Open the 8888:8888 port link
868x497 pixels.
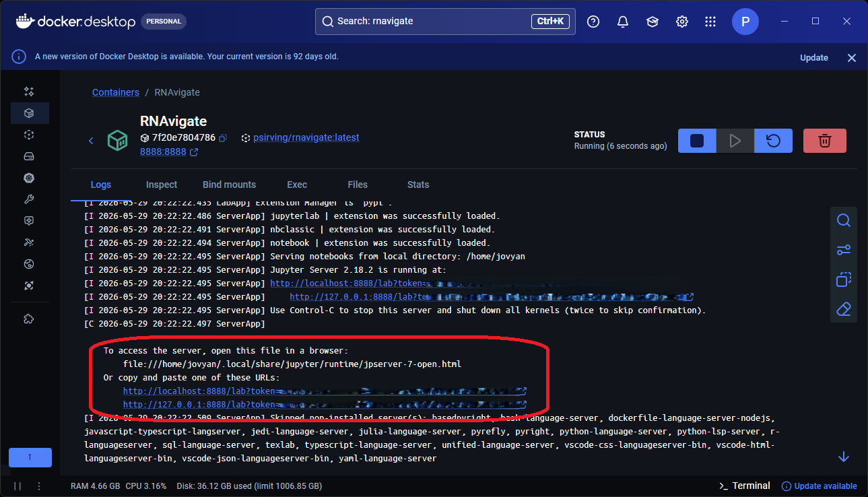(169, 152)
